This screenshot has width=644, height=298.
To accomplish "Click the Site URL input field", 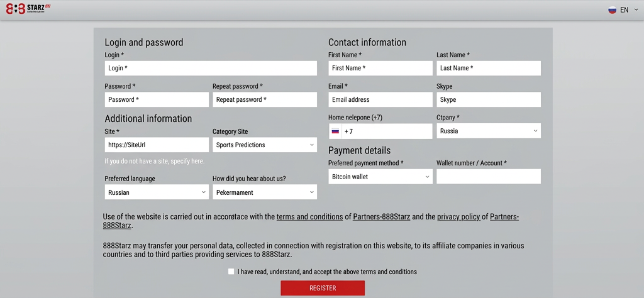I will (157, 145).
